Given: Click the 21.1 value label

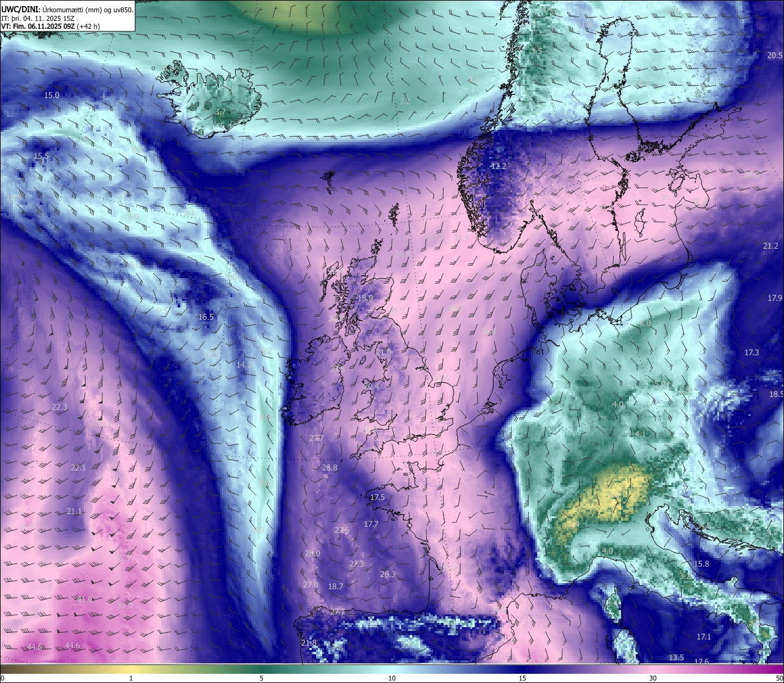Looking at the screenshot, I should point(74,511).
